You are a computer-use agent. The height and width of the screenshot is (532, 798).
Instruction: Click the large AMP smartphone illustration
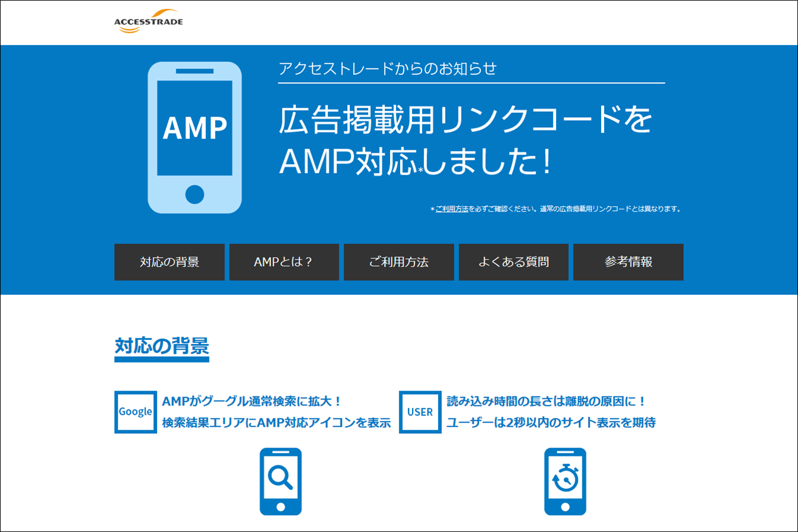(x=194, y=137)
